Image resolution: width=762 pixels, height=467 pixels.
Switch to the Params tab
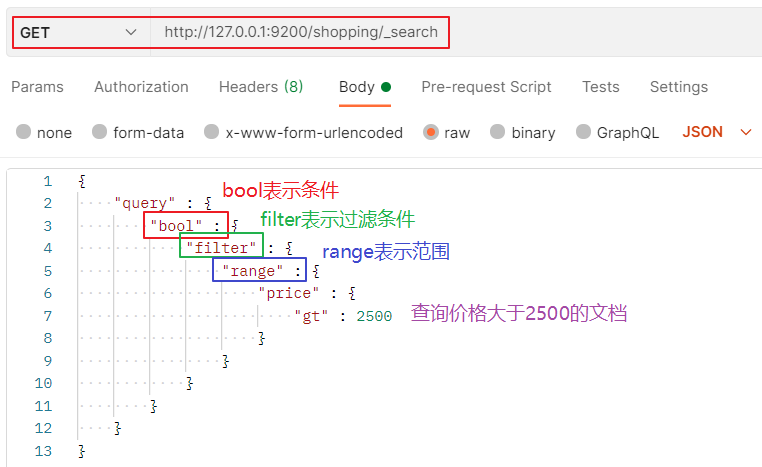(x=37, y=87)
